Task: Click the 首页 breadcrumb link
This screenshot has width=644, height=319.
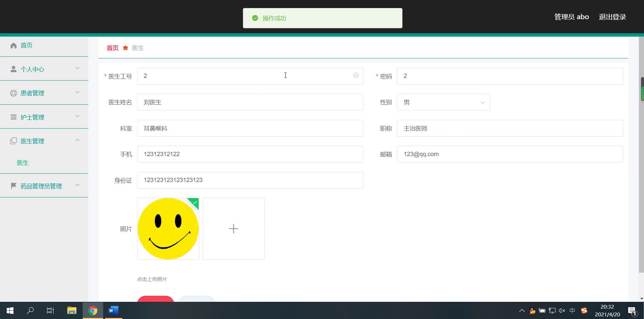Action: tap(113, 48)
